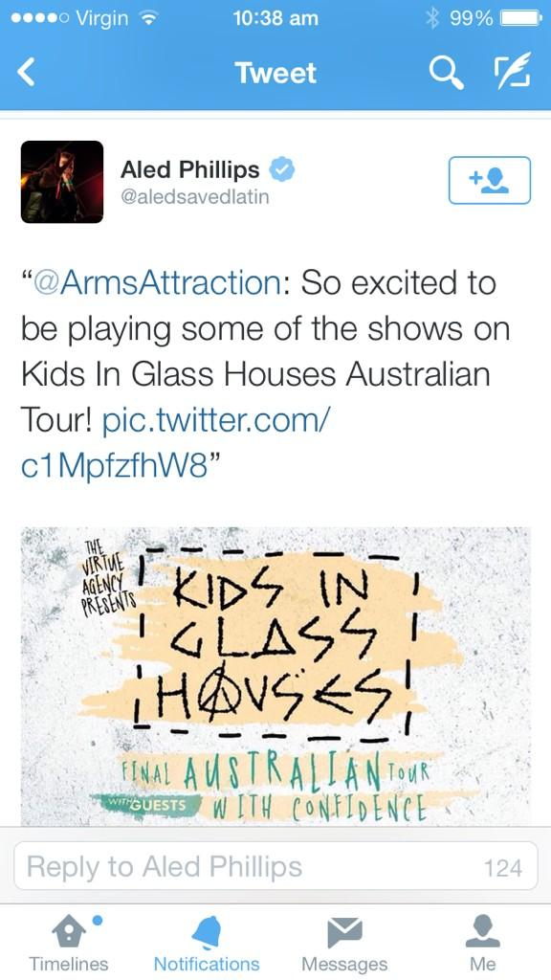Open search with magnifying glass icon

pyautogui.click(x=446, y=73)
